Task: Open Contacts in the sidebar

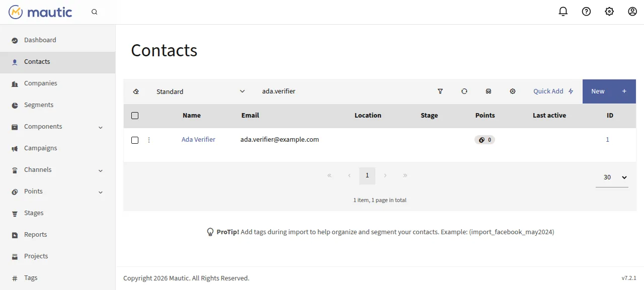Action: (57, 62)
